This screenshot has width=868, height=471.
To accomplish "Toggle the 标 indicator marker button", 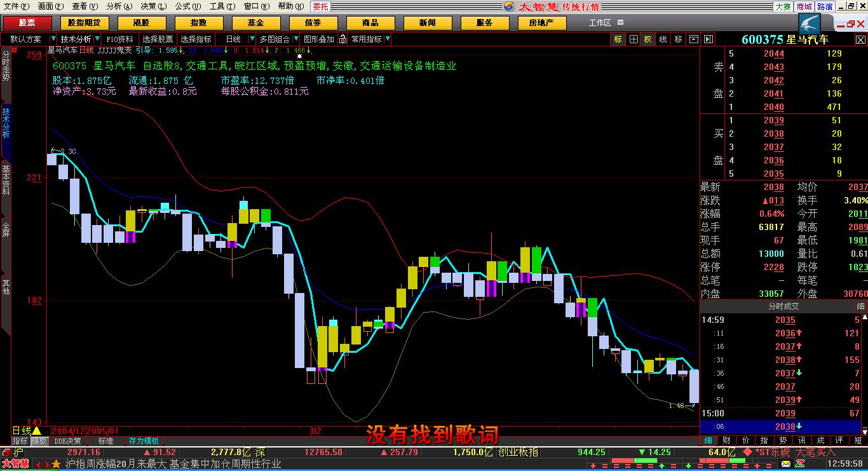I will coord(618,39).
